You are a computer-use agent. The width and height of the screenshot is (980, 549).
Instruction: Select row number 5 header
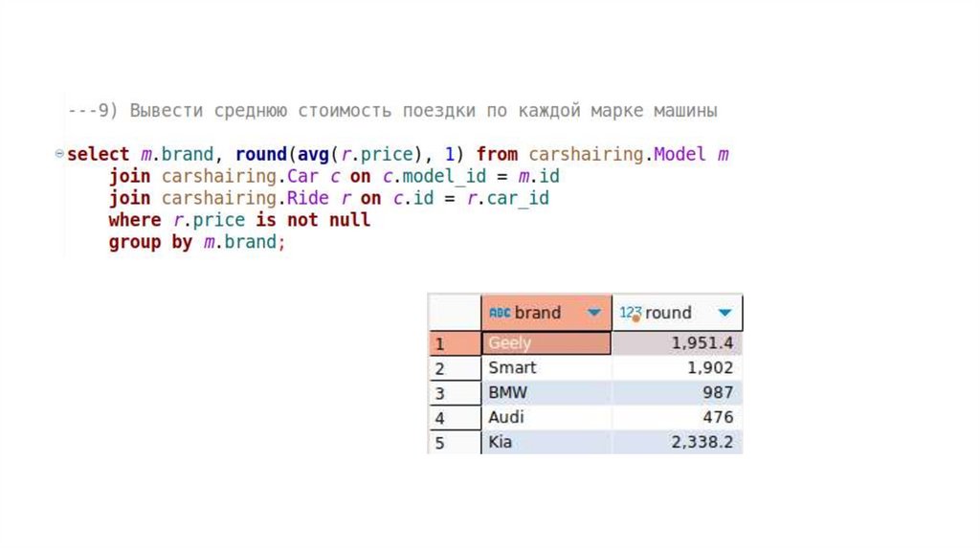[455, 442]
